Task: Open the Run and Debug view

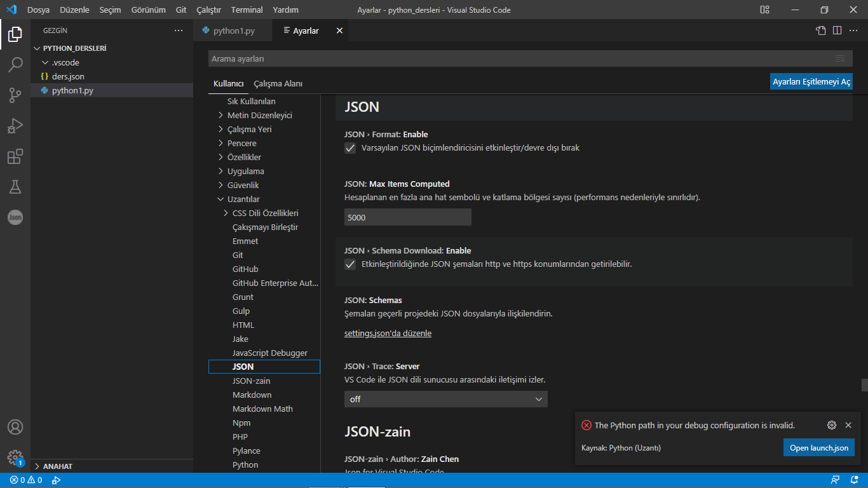Action: click(15, 126)
